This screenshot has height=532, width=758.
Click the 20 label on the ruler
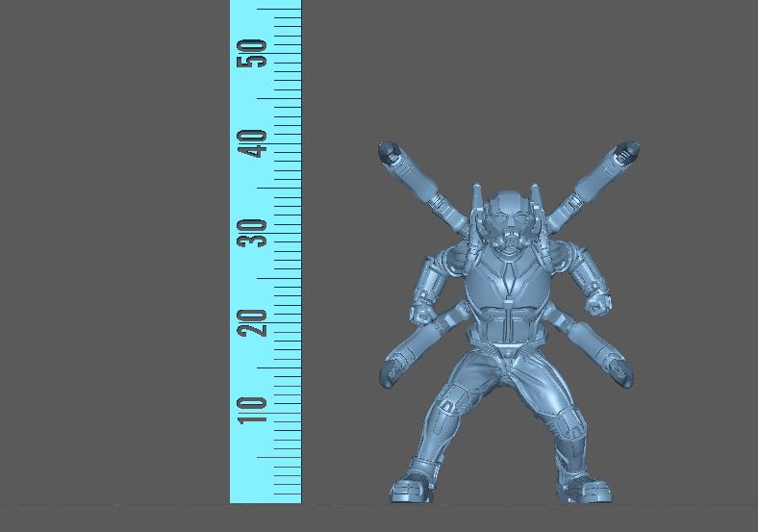[x=253, y=322]
